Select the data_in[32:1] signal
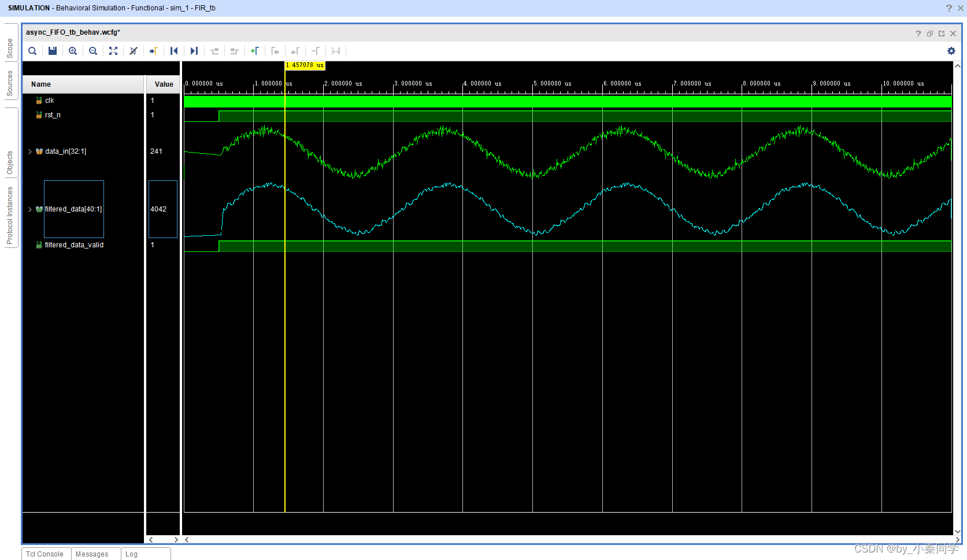Viewport: 967px width, 560px height. tap(65, 151)
